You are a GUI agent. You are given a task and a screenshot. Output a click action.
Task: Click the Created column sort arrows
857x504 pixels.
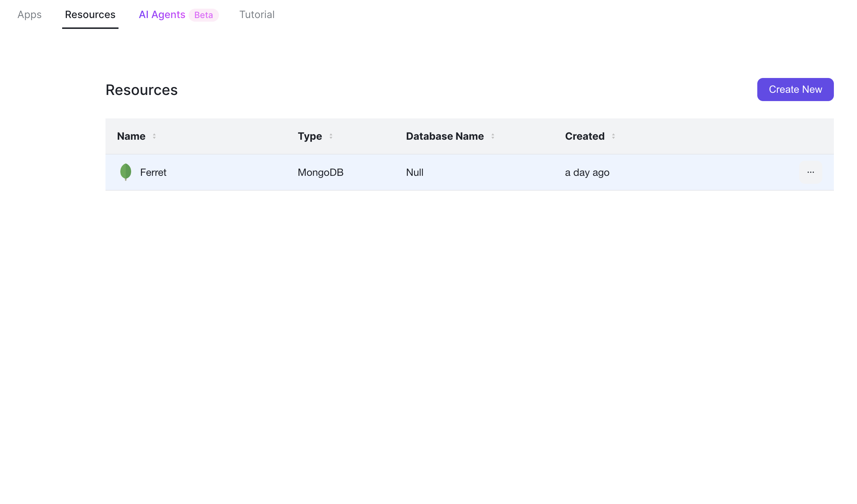[613, 136]
